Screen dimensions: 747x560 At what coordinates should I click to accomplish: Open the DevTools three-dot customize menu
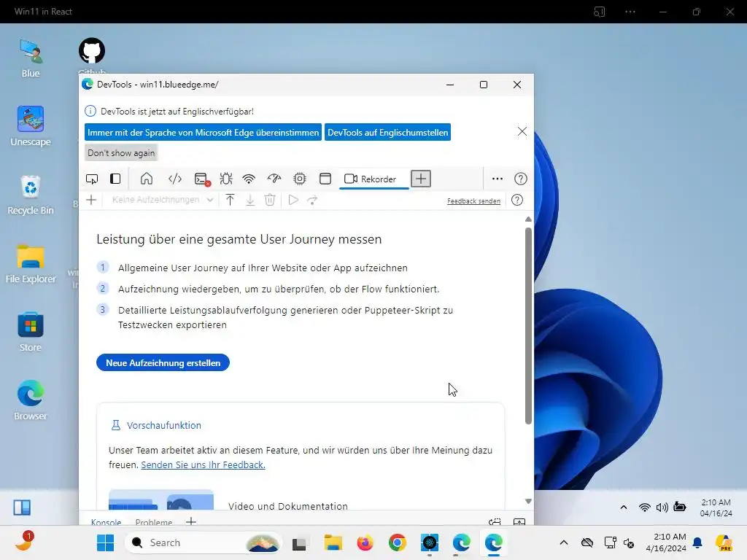498,179
